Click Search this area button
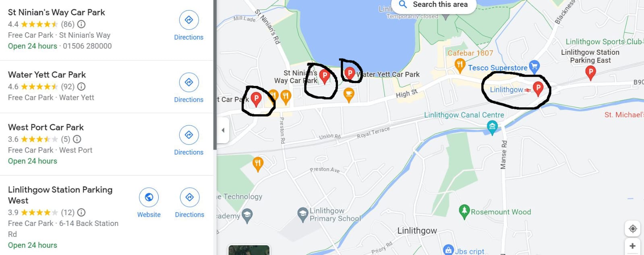The image size is (644, 255). tap(433, 5)
